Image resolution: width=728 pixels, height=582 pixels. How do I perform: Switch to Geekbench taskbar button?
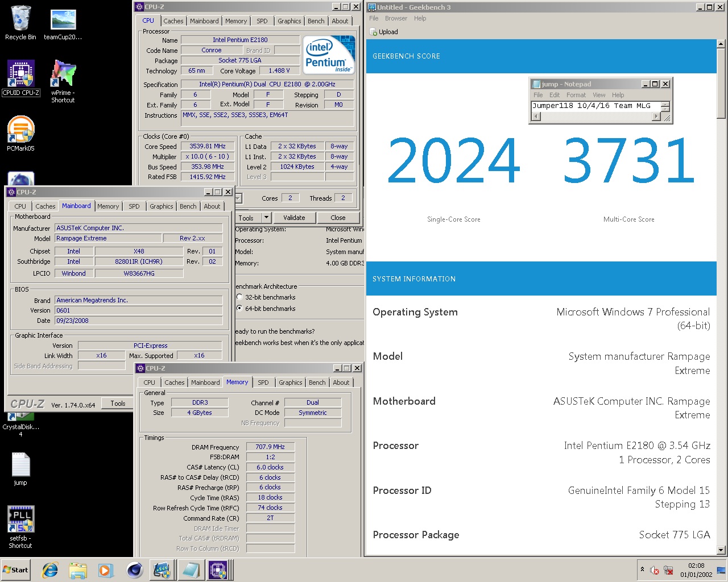pos(162,569)
